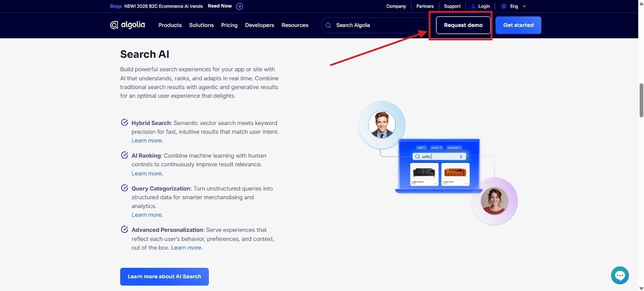Click the woman's avatar in the illustration
644x291 pixels.
point(494,201)
